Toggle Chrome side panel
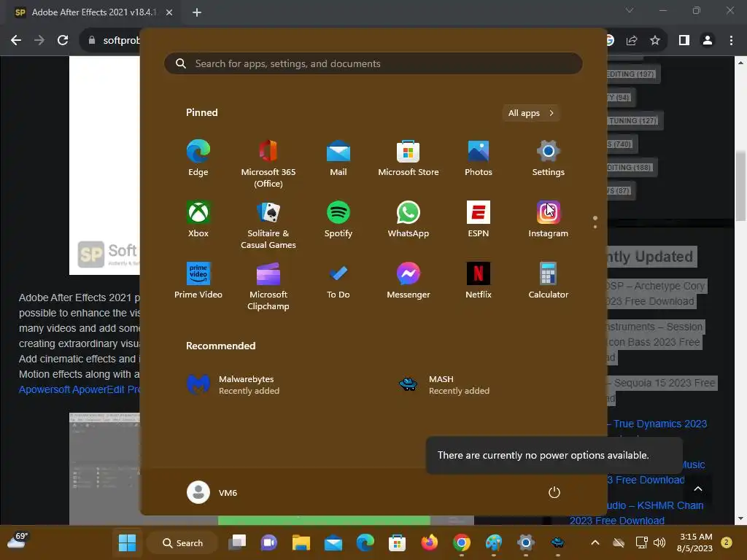The width and height of the screenshot is (747, 560). click(684, 41)
